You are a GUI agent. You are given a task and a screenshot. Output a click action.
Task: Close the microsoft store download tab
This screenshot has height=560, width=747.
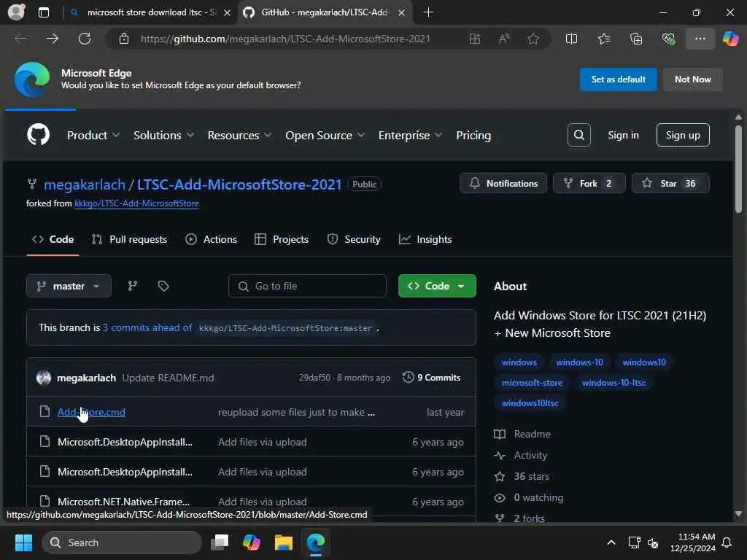pos(228,12)
